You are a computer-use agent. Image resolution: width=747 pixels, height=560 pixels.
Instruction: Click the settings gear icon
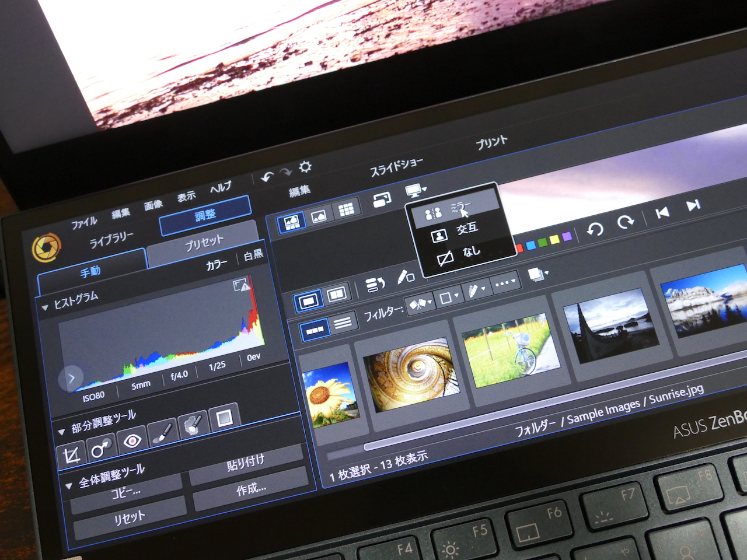[305, 167]
